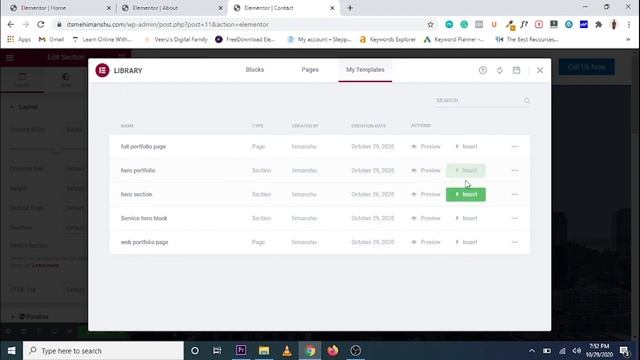The width and height of the screenshot is (640, 360).
Task: Open Cortana from the taskbar
Action: click(x=195, y=351)
